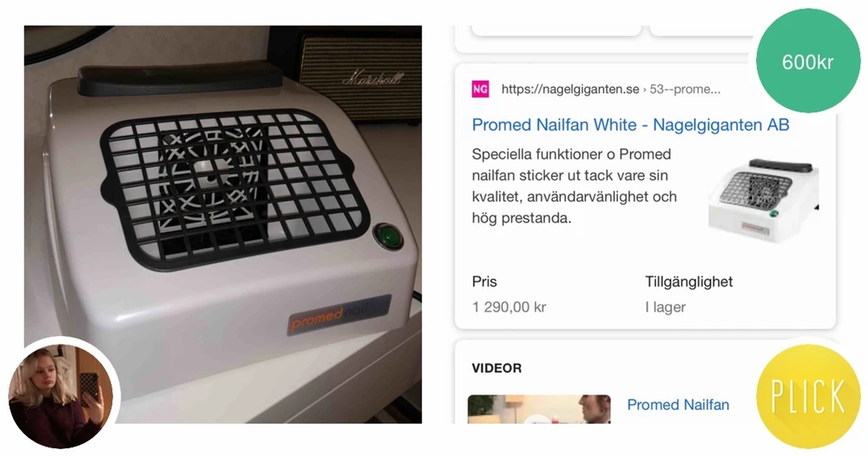Click the Speciella funktioner description snippet

(575, 186)
